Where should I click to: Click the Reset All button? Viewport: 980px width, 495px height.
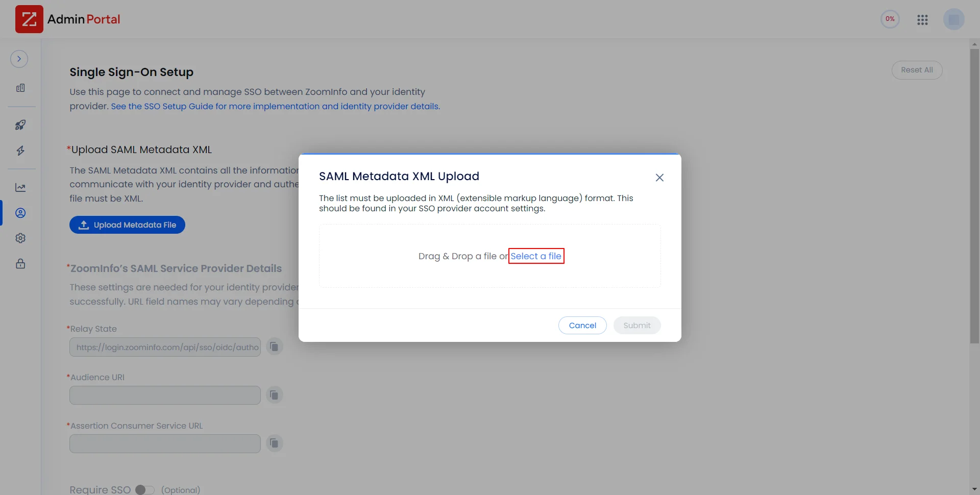pos(917,70)
